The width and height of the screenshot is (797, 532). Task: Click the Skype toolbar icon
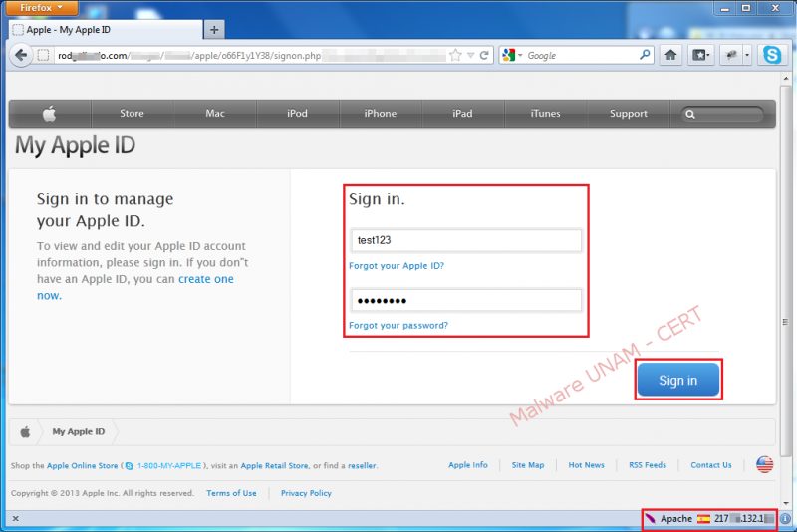(x=772, y=55)
